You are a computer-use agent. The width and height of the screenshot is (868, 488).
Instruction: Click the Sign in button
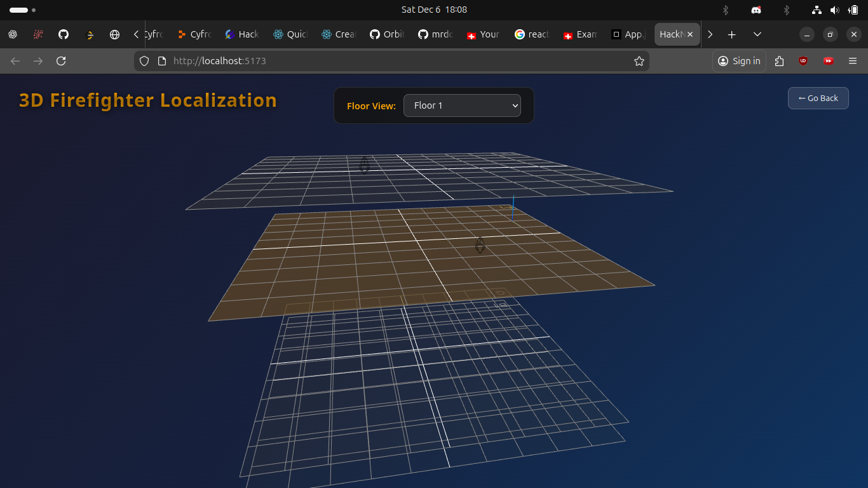(x=738, y=61)
